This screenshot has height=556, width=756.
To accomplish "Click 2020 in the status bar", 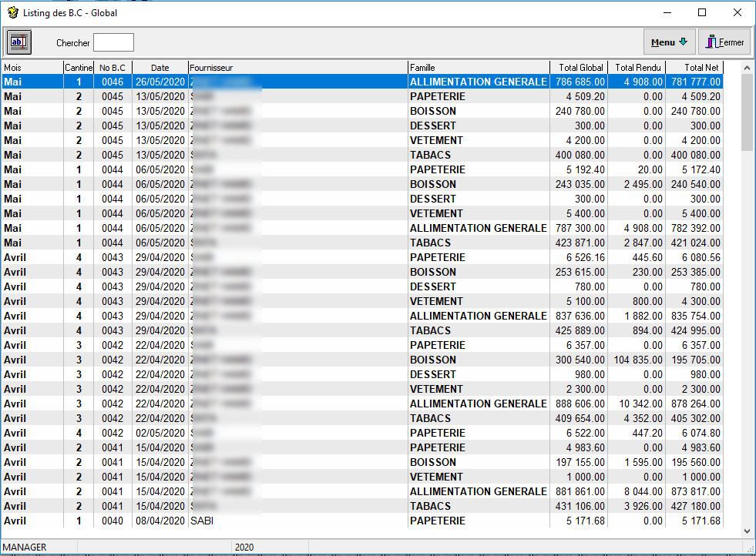I will (x=244, y=548).
